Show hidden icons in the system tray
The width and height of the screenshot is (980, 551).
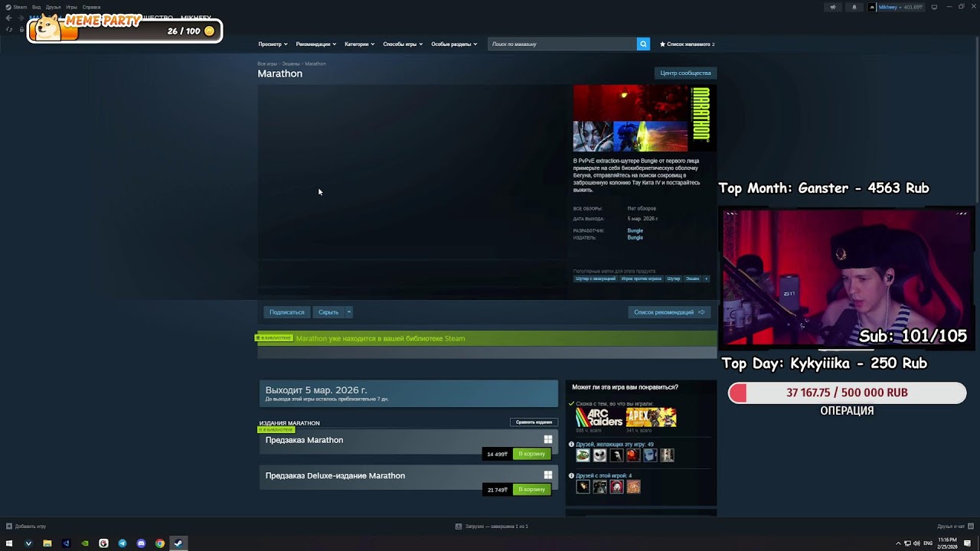point(899,543)
